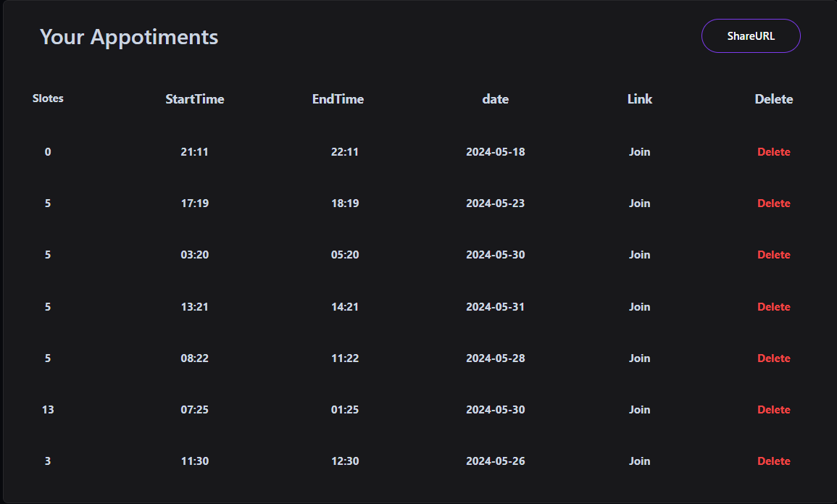Select the EndTime column header

tap(338, 99)
